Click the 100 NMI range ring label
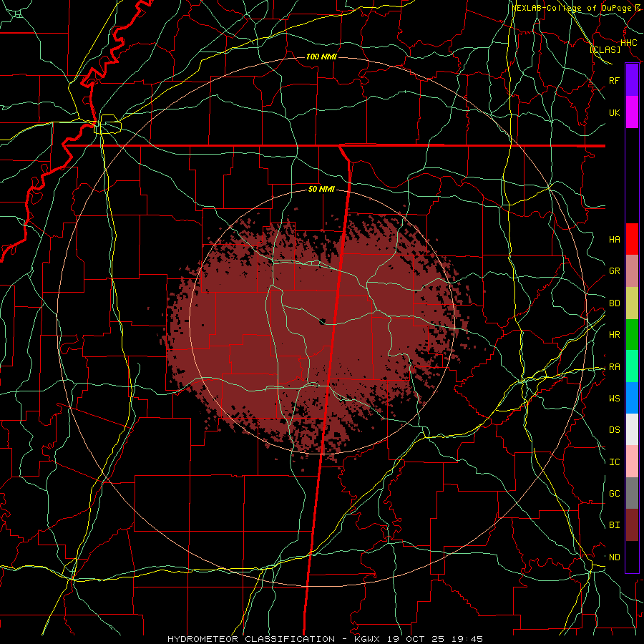 (321, 57)
